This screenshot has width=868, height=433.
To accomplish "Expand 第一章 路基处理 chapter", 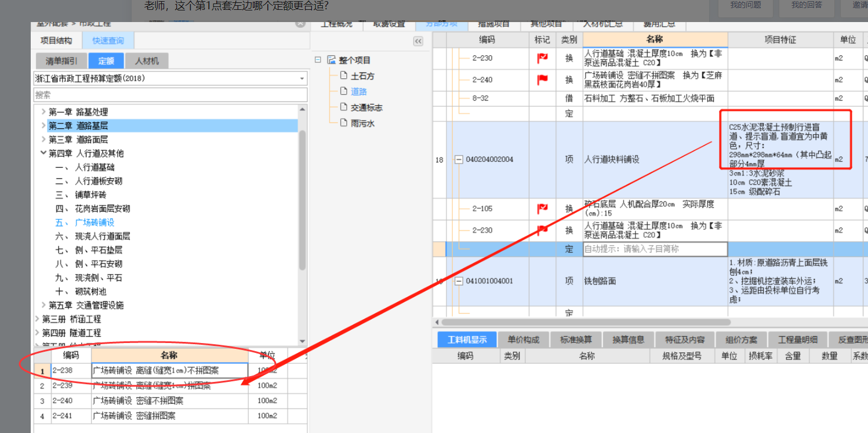I will (x=43, y=111).
